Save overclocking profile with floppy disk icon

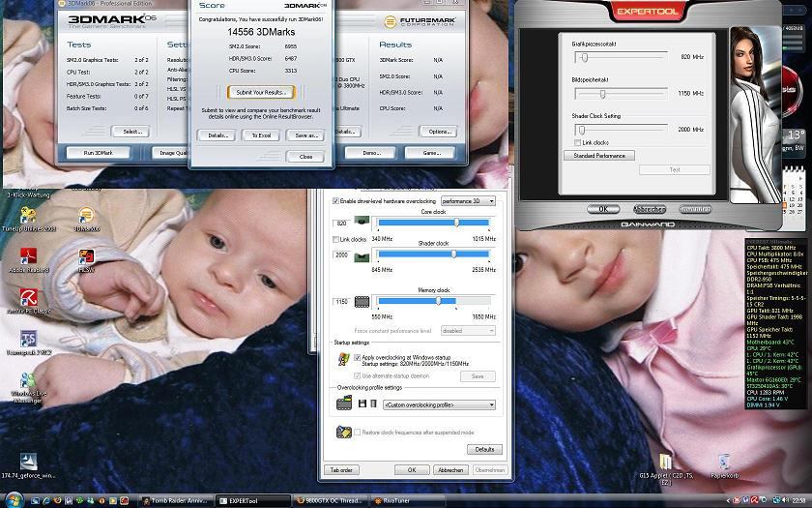[x=362, y=403]
